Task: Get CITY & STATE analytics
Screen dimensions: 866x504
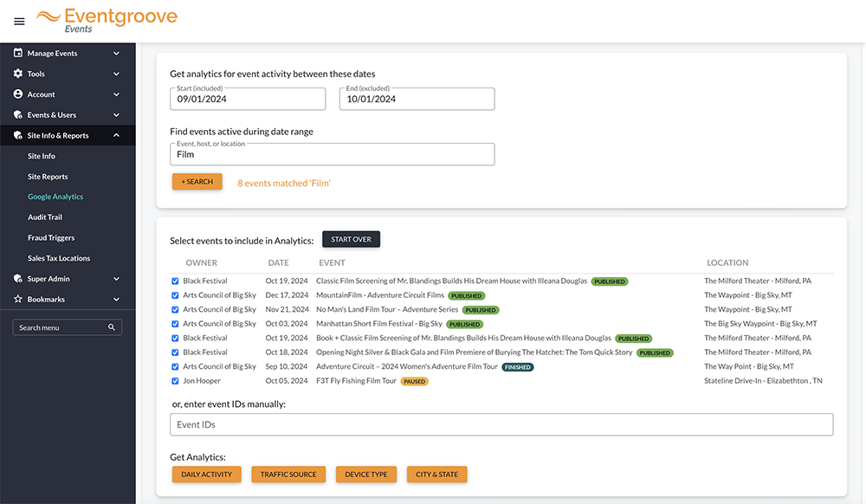Action: [436, 475]
